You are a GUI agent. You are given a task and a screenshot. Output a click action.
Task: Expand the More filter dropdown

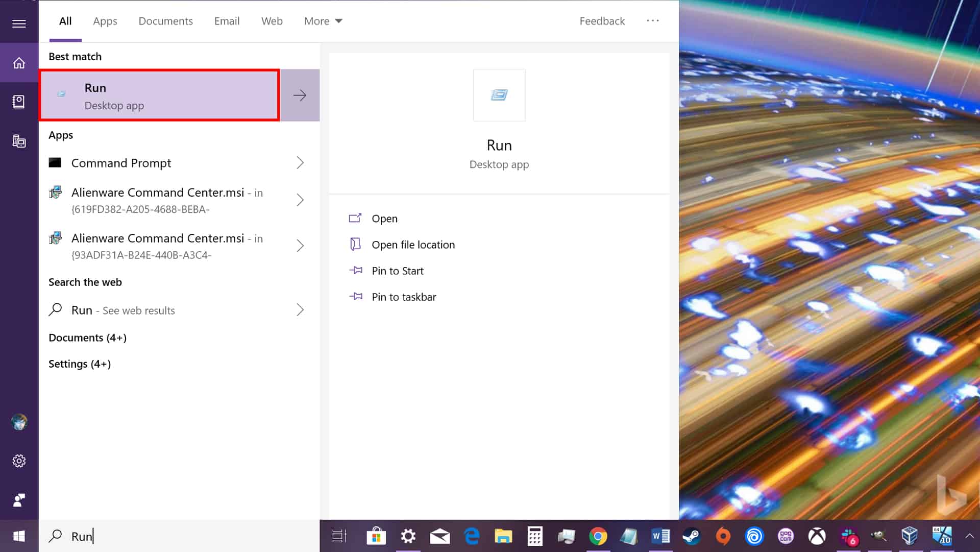(323, 21)
